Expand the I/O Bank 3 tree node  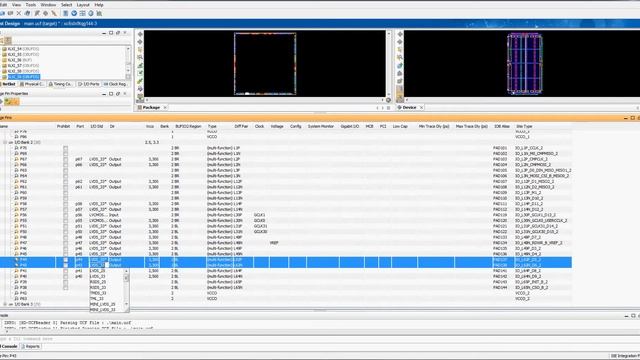5,304
